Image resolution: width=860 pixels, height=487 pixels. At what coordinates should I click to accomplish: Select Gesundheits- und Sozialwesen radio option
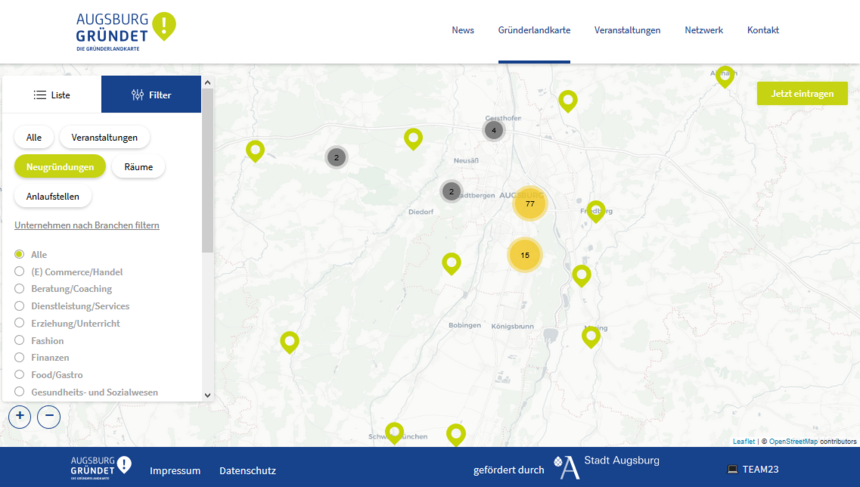19,392
